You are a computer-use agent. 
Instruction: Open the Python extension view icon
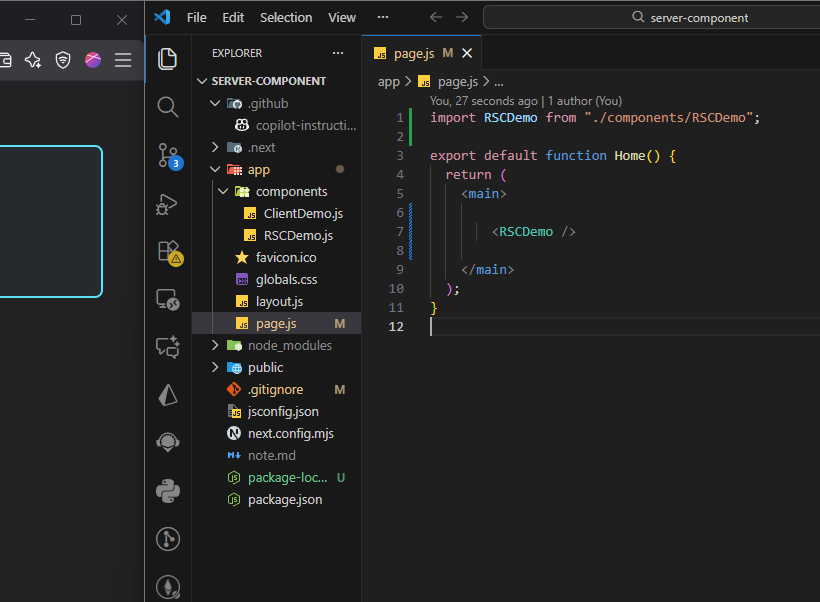pyautogui.click(x=168, y=491)
